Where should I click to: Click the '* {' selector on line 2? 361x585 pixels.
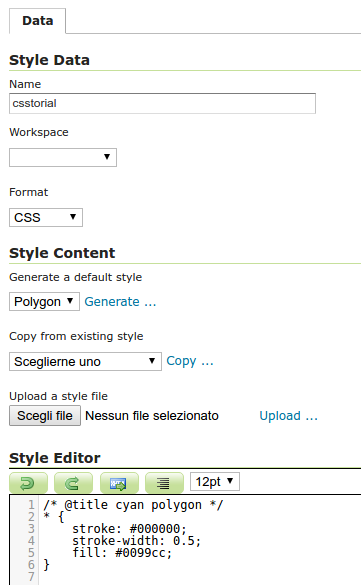click(x=54, y=517)
